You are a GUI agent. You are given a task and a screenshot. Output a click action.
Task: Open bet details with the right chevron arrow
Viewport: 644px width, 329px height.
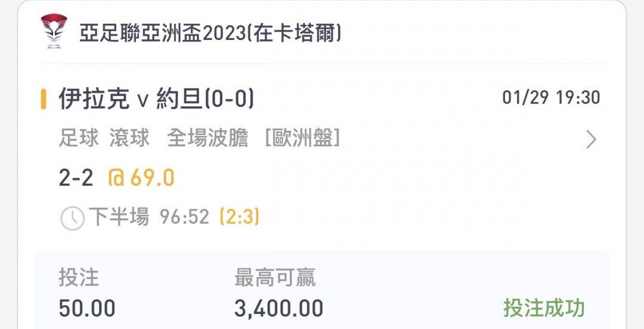pos(590,139)
